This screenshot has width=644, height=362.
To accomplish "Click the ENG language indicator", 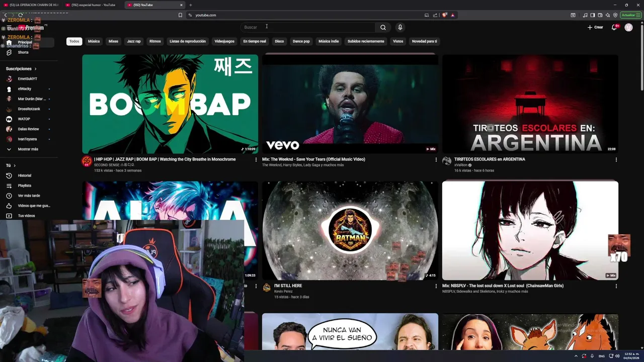I will (x=602, y=356).
